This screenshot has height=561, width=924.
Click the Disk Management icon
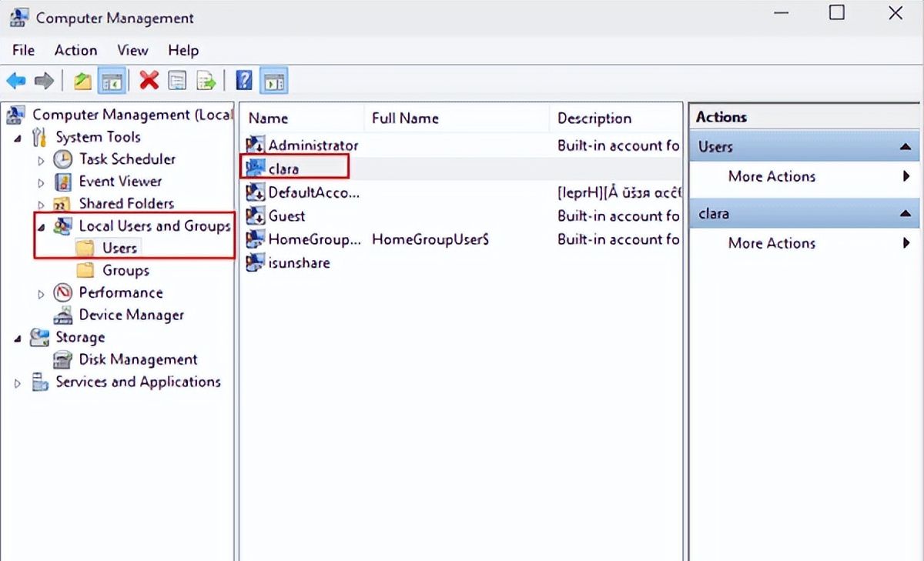pos(62,360)
